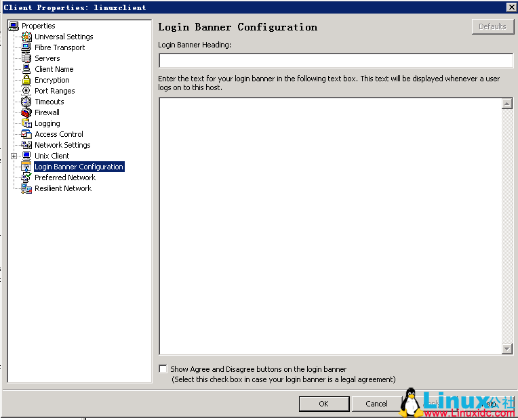Click the Login Banner Heading input field

click(336, 60)
